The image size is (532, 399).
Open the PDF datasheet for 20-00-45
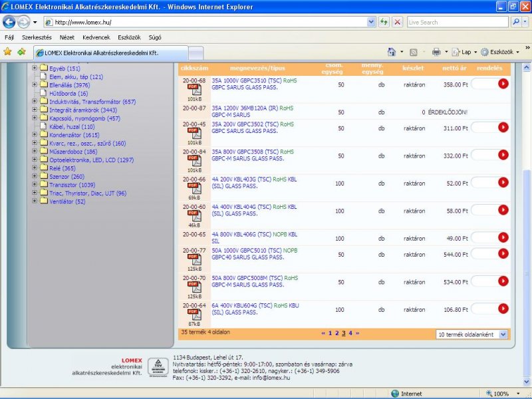point(194,134)
